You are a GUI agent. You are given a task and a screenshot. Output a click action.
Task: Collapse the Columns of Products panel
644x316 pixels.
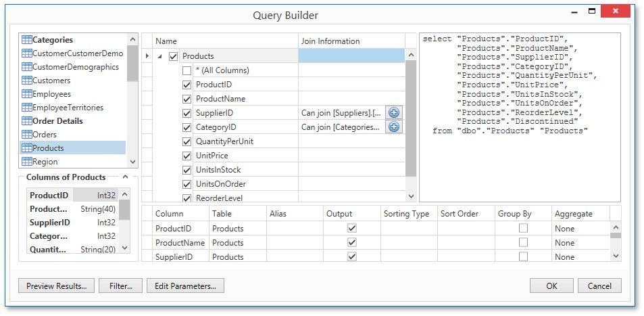(126, 177)
